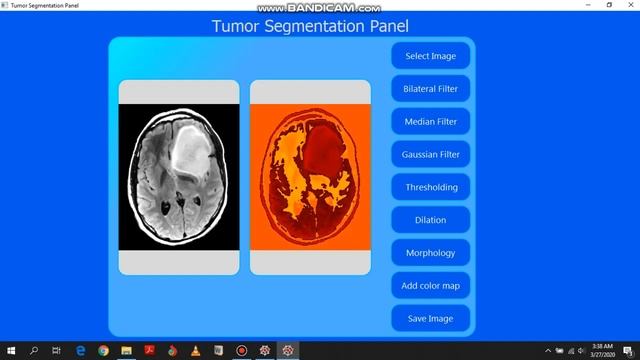Open the Windows Start menu
640x360 pixels.
pyautogui.click(x=11, y=351)
